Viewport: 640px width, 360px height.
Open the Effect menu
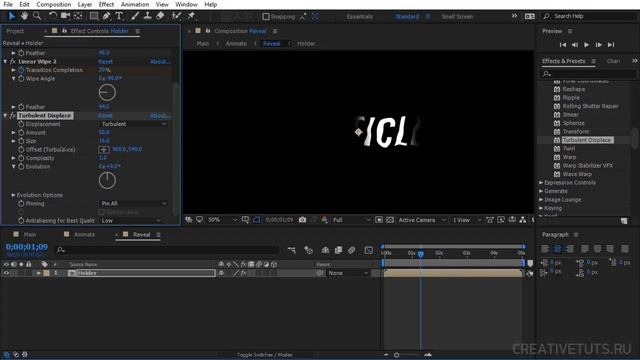pos(106,4)
